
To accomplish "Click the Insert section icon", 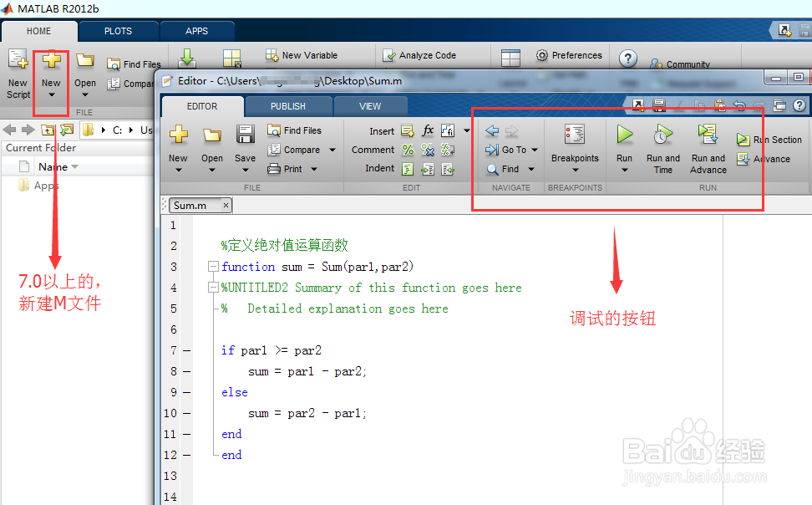I will click(x=408, y=130).
